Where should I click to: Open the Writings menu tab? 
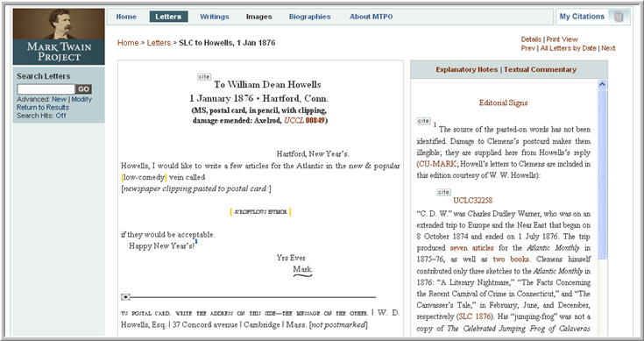(x=215, y=17)
